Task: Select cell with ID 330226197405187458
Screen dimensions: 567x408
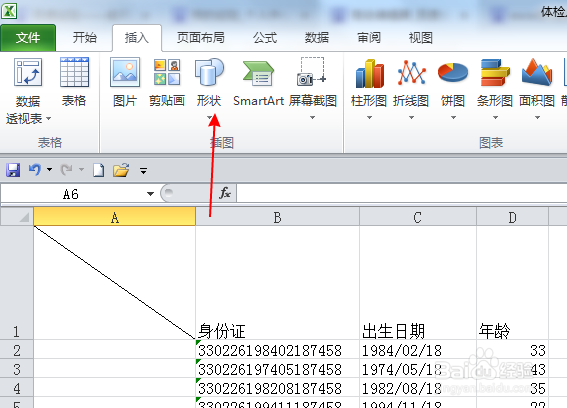Action: click(x=277, y=369)
